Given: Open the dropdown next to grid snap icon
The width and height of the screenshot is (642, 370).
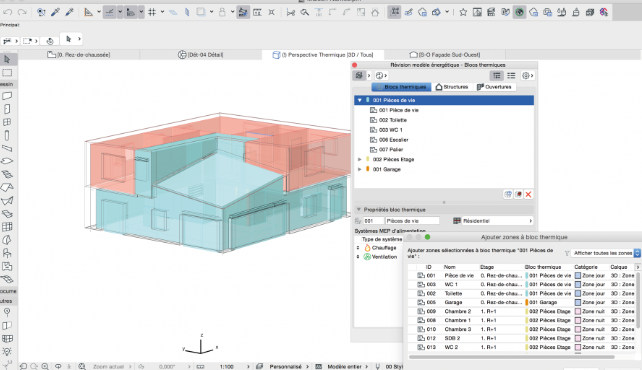Looking at the screenshot, I should [162, 12].
